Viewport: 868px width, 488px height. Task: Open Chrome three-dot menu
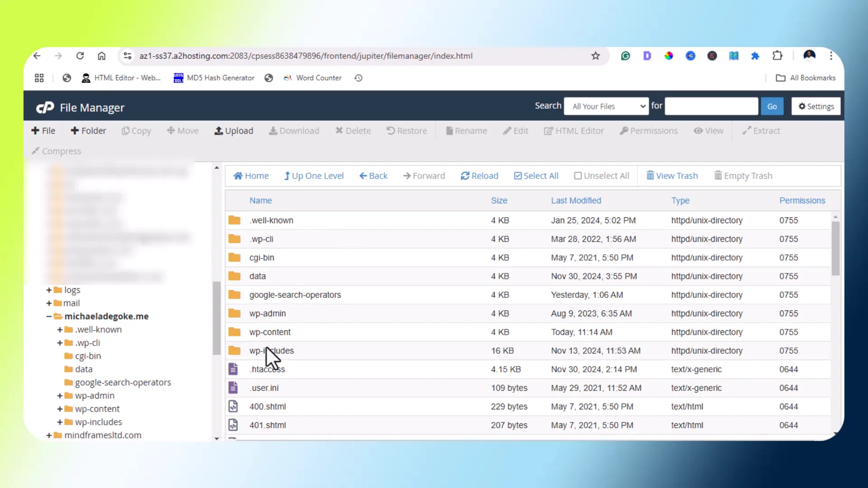(831, 56)
